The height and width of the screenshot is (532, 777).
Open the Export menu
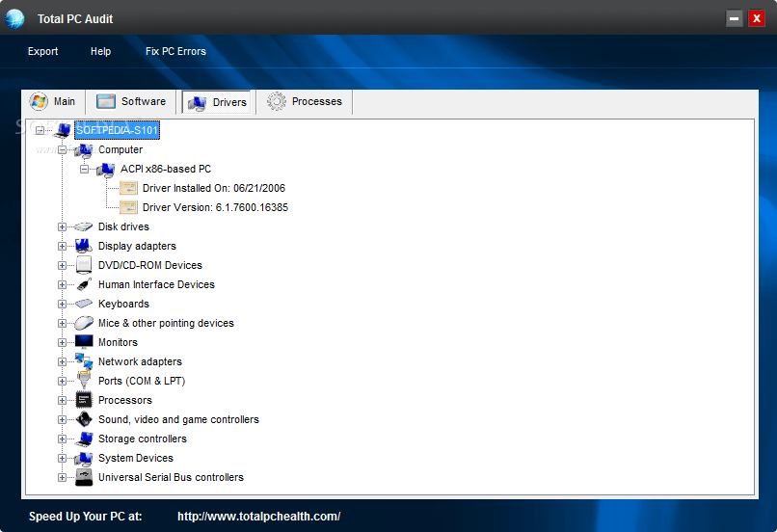point(42,51)
